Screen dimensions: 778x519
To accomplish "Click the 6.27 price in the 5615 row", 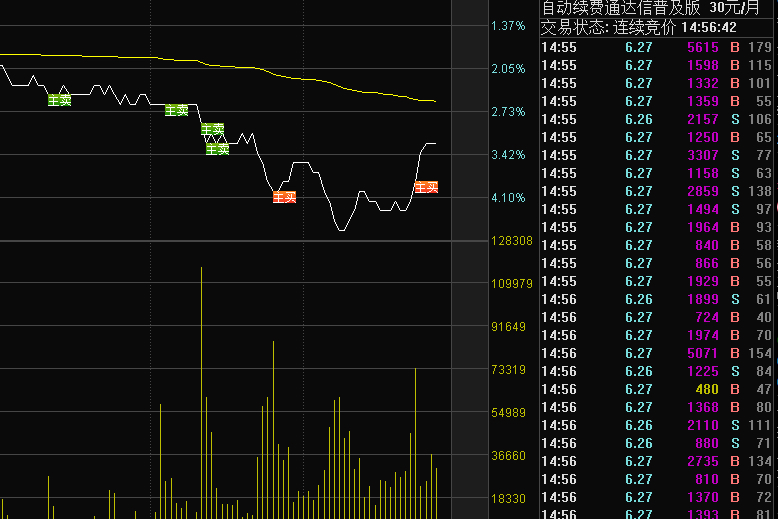I will tap(639, 47).
